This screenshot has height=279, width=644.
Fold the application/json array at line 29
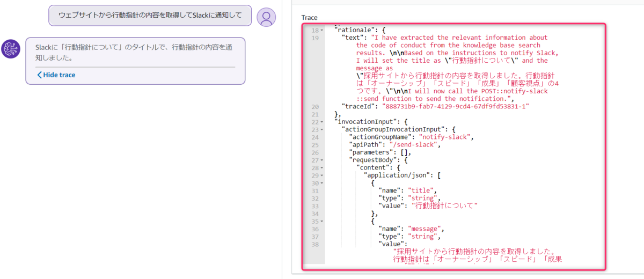pos(322,175)
